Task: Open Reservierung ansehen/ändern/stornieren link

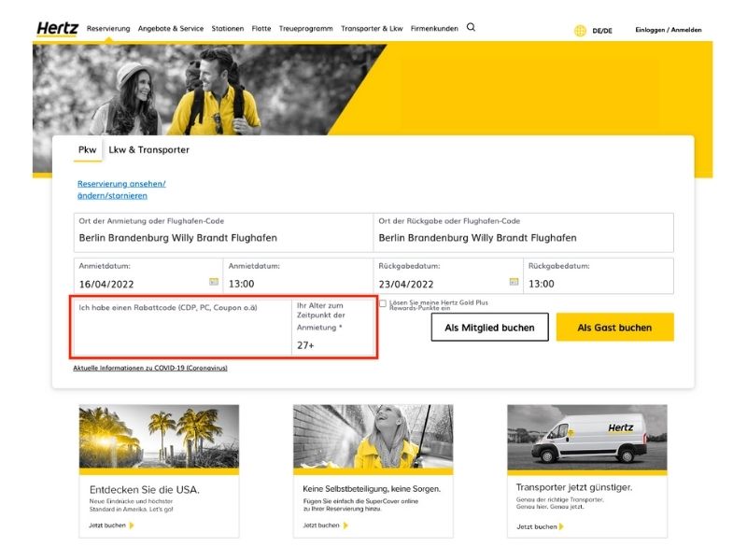Action: (x=121, y=189)
